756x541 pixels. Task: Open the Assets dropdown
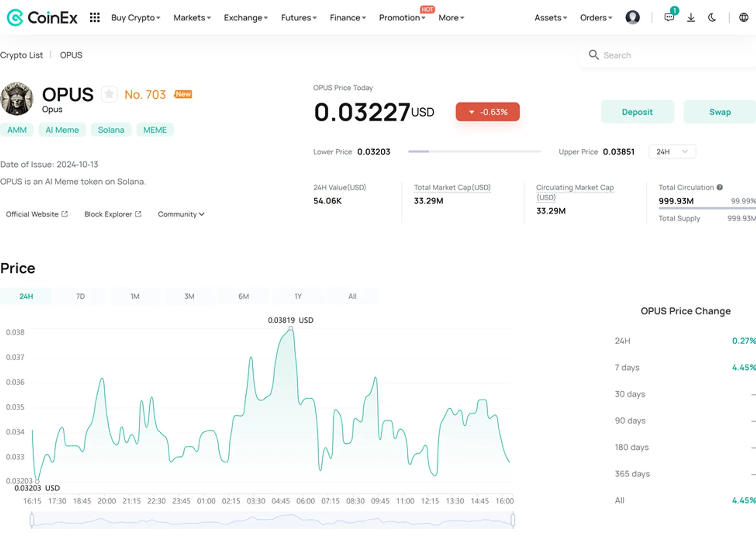click(x=550, y=17)
